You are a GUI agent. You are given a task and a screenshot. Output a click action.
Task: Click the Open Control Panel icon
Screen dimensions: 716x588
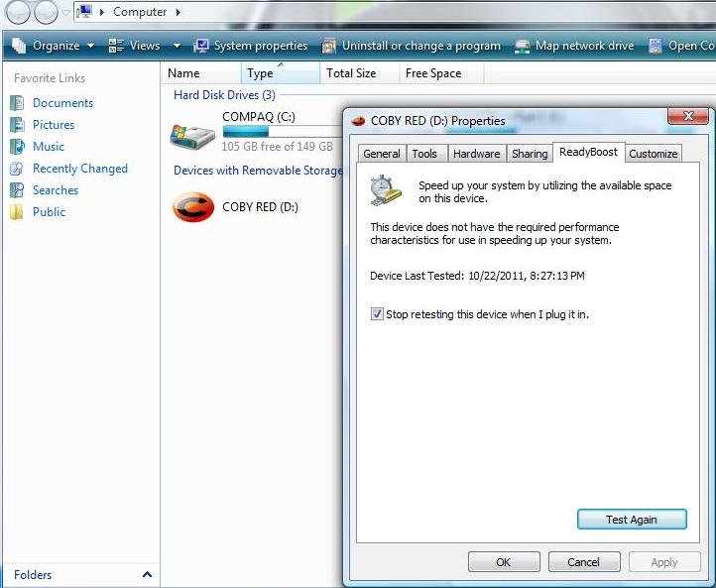point(656,46)
